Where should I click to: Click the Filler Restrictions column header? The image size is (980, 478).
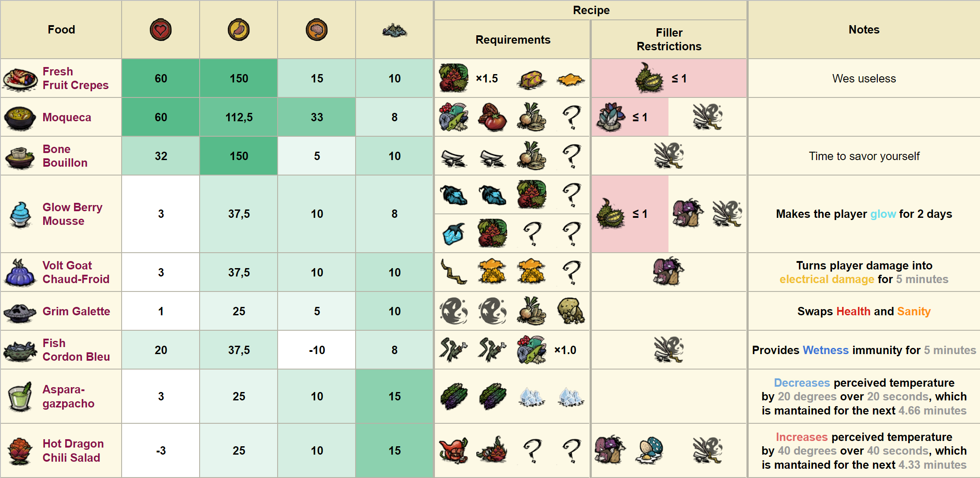click(x=668, y=39)
